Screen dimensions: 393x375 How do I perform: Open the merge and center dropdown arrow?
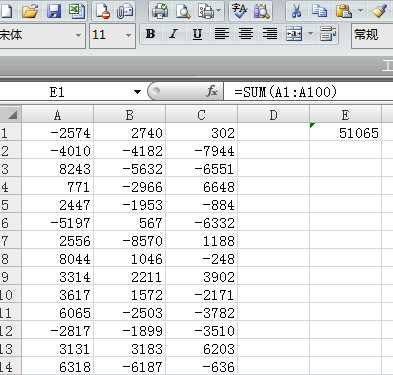point(310,33)
